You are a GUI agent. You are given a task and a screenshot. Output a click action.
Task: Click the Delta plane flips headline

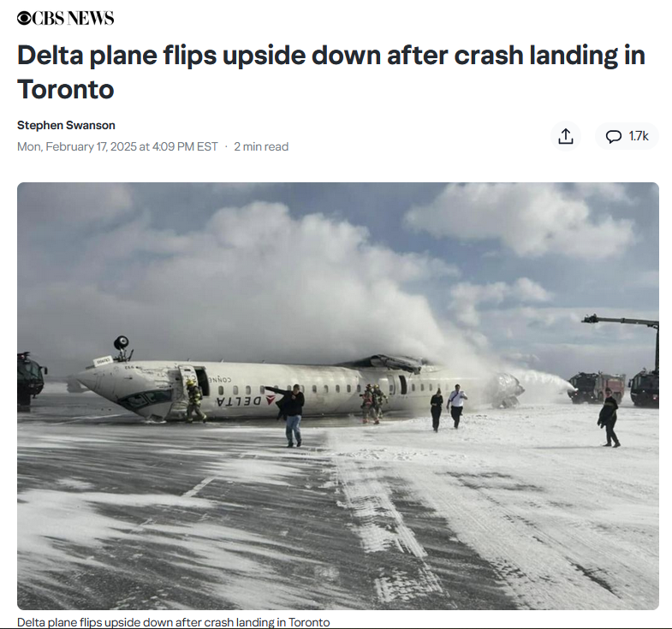330,72
